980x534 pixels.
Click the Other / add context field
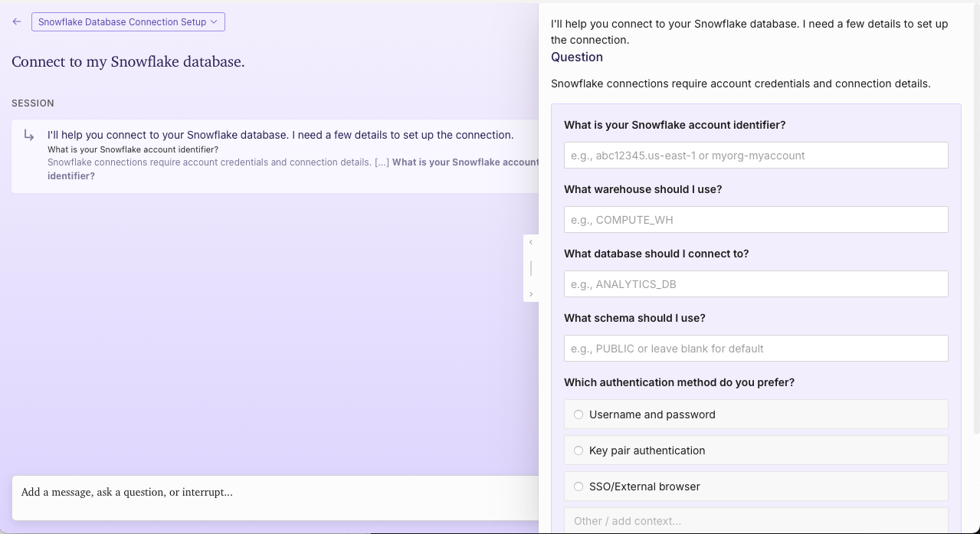coord(756,521)
